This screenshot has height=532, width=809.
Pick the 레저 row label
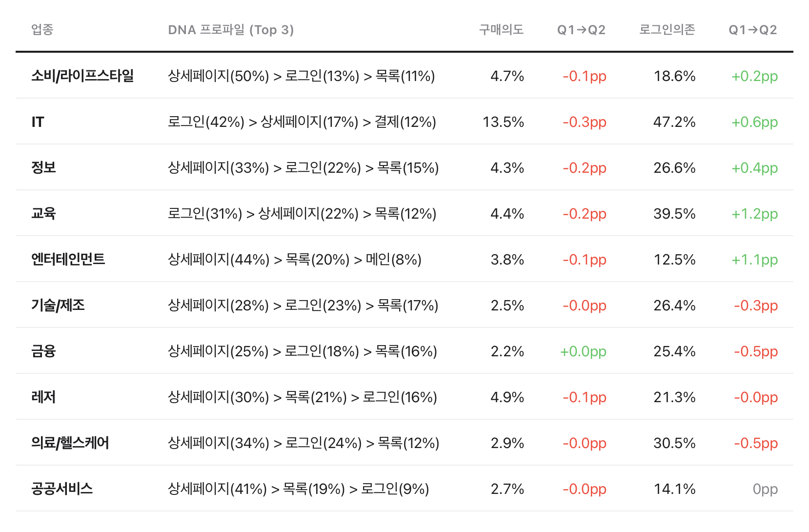point(43,397)
